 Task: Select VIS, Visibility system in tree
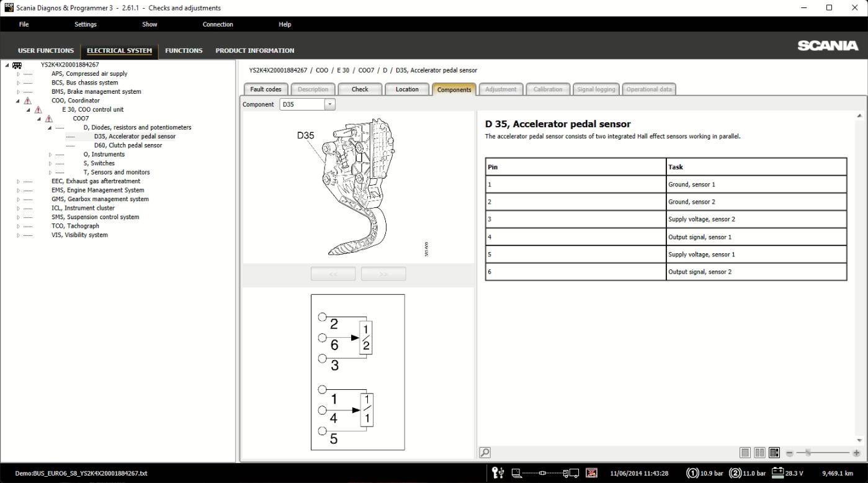pyautogui.click(x=79, y=235)
